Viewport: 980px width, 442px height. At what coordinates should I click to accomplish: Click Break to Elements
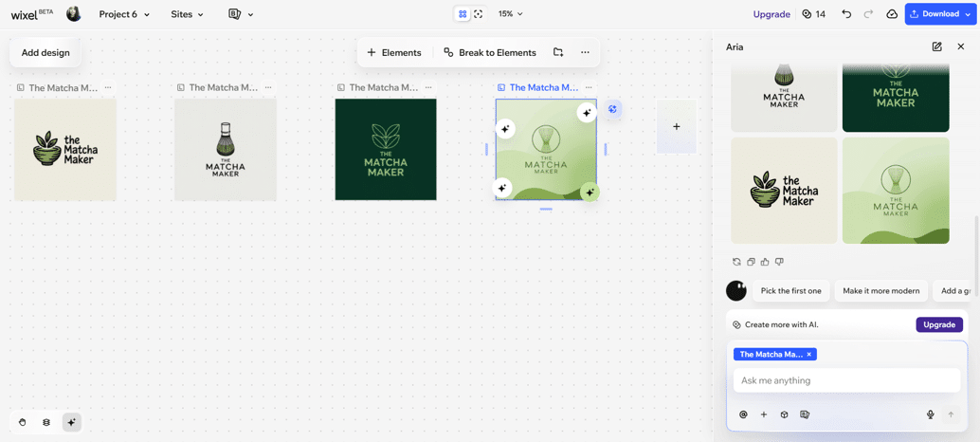[490, 52]
